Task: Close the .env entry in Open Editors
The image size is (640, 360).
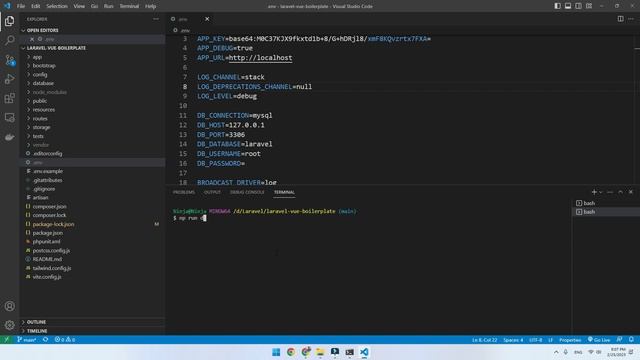Action: click(x=32, y=39)
